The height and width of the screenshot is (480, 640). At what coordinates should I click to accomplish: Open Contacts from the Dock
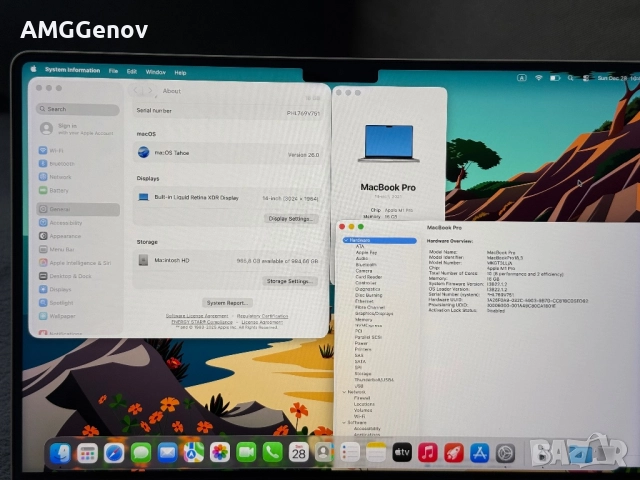(x=324, y=453)
